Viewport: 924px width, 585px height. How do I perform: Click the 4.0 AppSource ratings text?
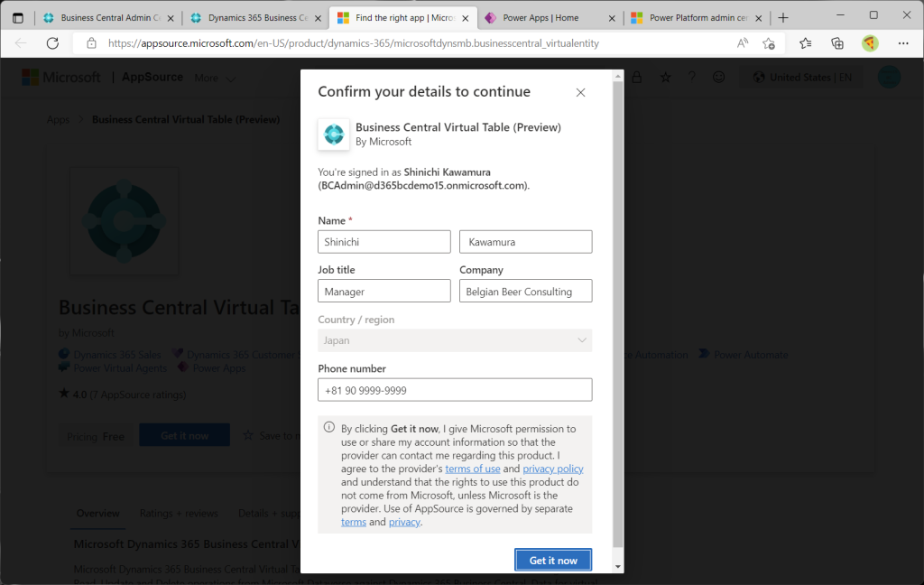click(x=123, y=394)
